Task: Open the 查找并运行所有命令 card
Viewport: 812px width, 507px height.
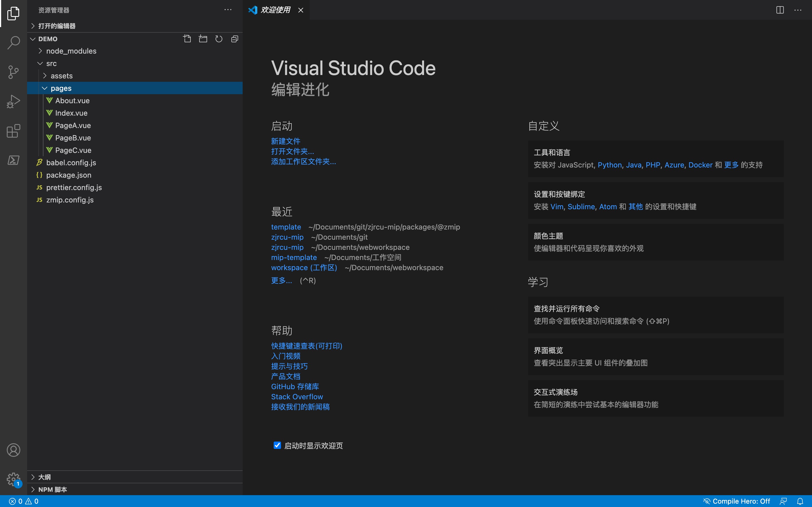Action: 656,315
